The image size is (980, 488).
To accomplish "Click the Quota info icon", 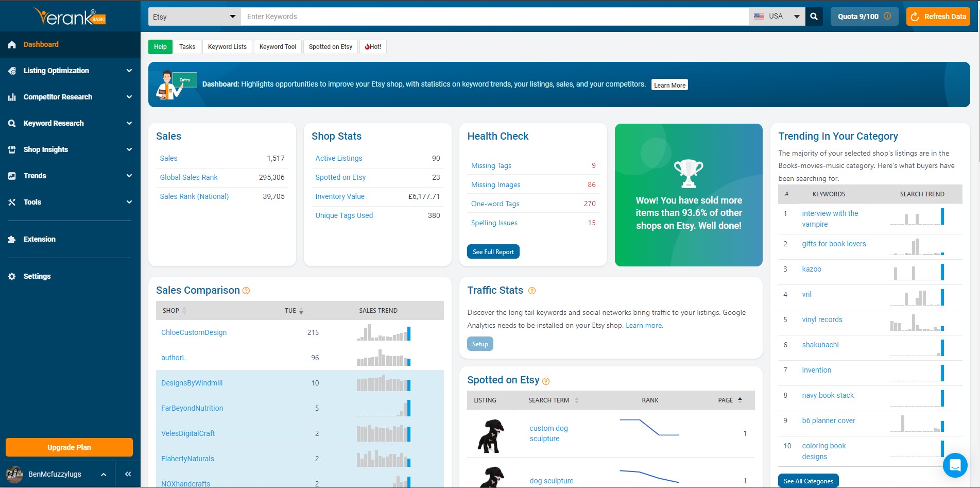I will [887, 16].
